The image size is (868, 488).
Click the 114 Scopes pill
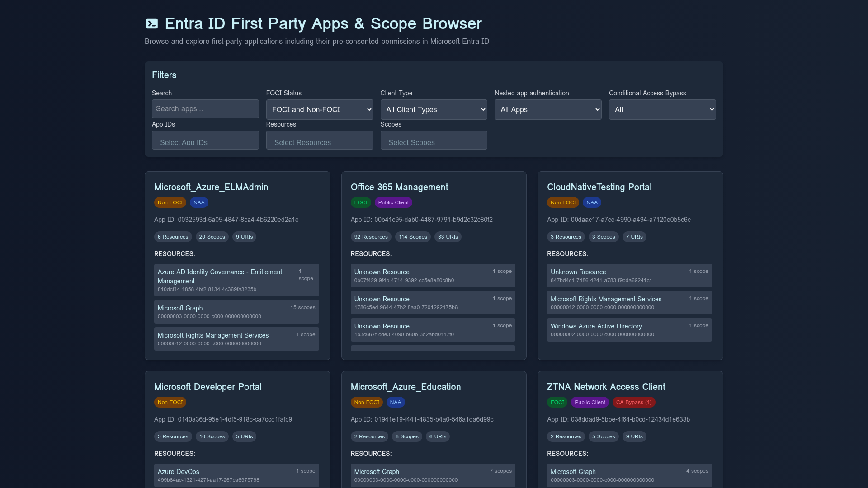point(413,237)
